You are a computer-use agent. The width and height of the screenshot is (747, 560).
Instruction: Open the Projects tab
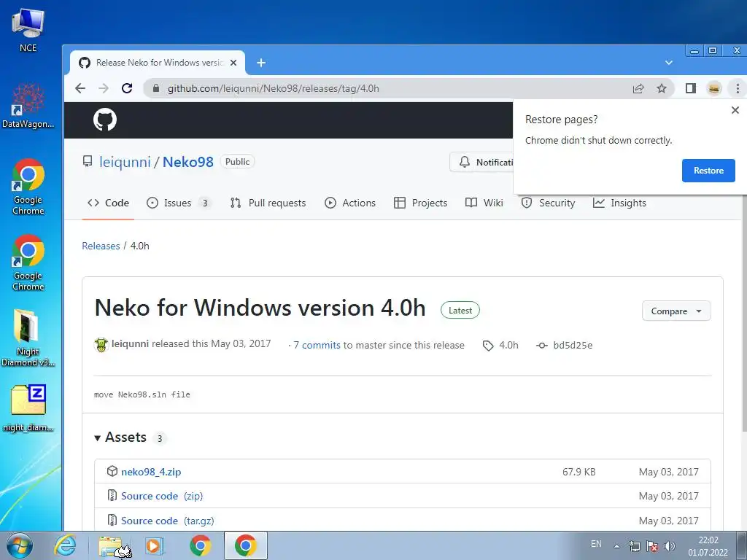[x=421, y=203]
